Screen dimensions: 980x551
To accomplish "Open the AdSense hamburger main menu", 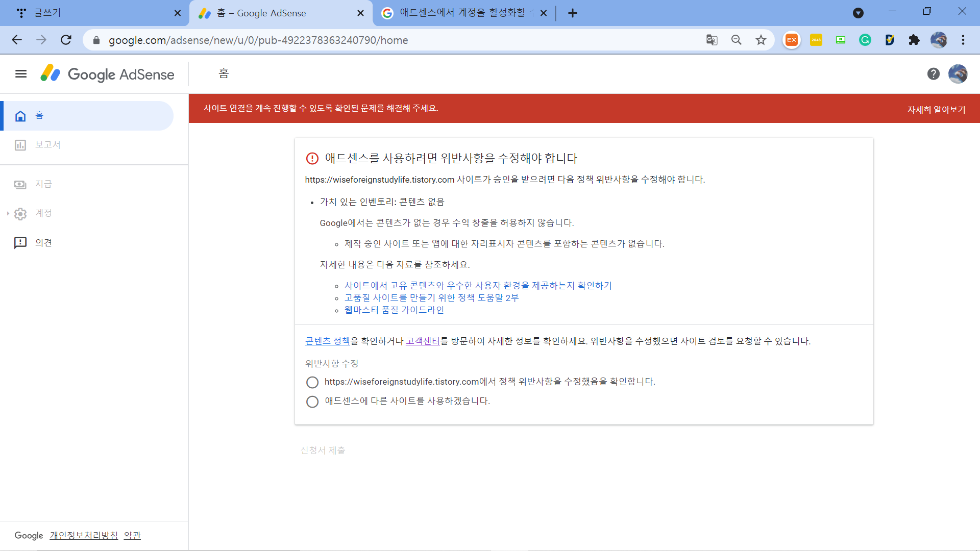I will 21,74.
